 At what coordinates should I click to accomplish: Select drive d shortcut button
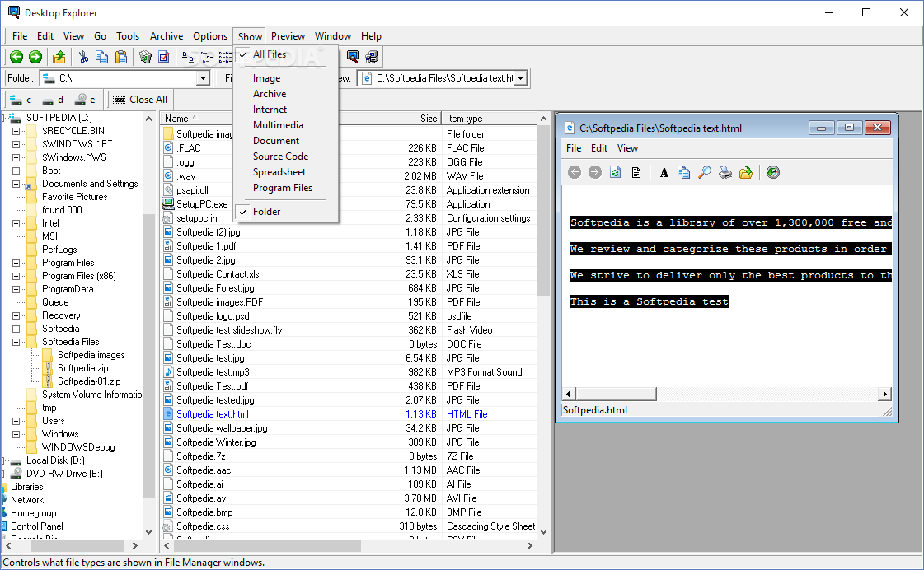pyautogui.click(x=53, y=100)
